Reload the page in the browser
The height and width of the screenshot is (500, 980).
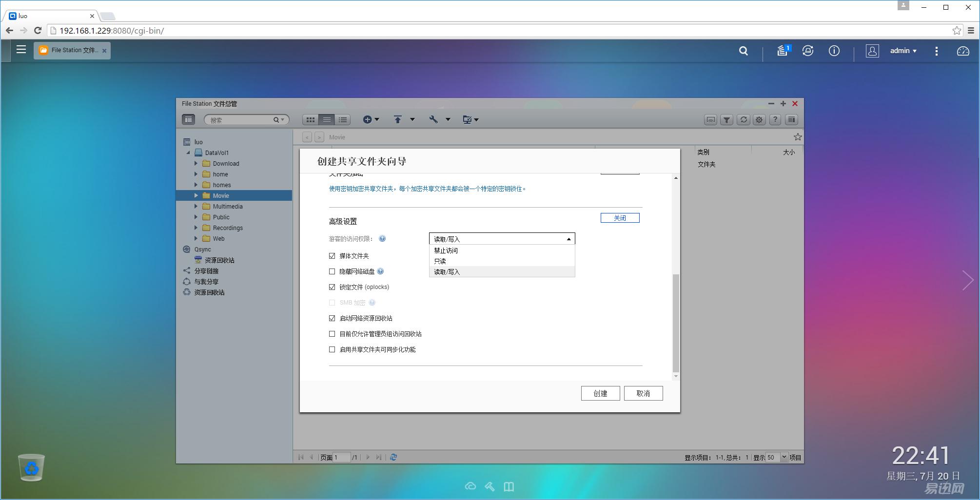coord(38,30)
